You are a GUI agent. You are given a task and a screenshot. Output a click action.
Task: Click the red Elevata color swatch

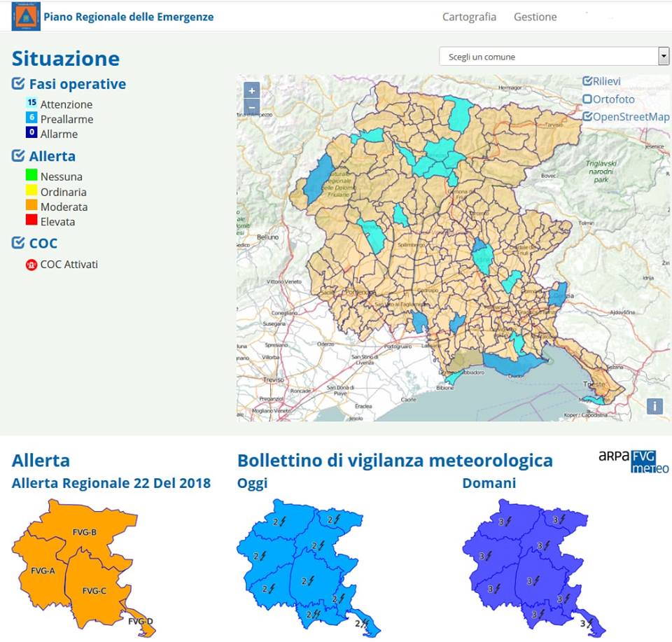31,221
